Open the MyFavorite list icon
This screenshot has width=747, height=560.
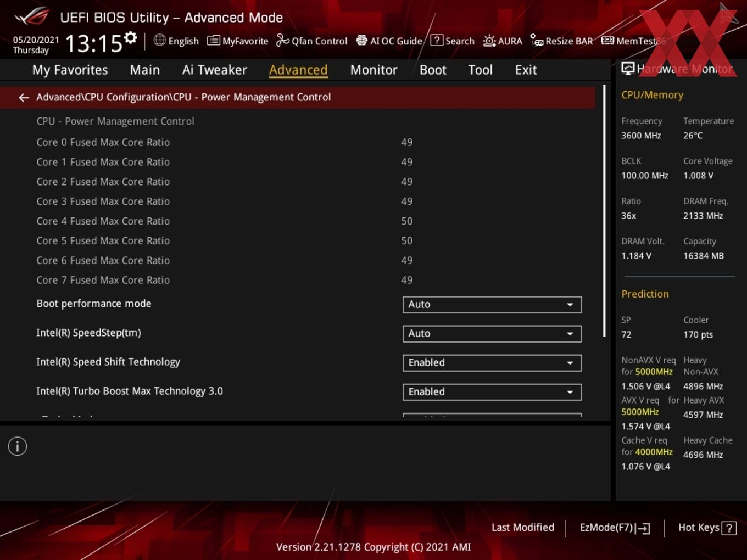click(214, 41)
